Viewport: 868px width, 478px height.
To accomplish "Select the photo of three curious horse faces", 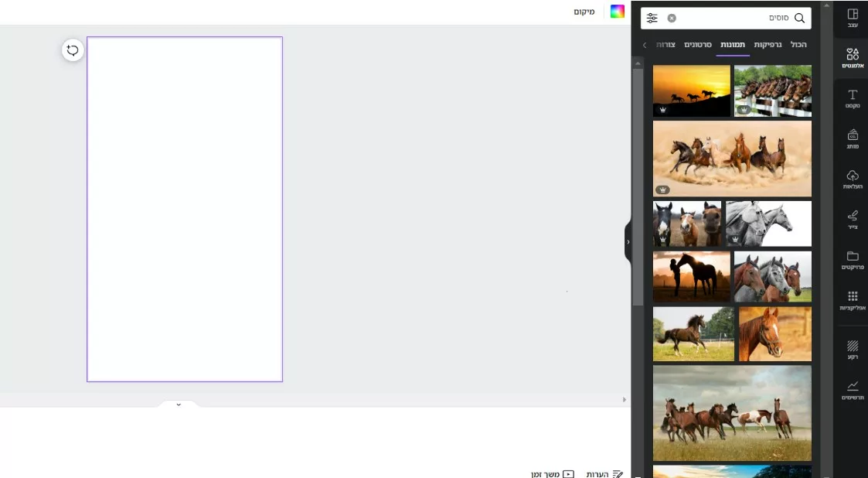I will [x=687, y=224].
